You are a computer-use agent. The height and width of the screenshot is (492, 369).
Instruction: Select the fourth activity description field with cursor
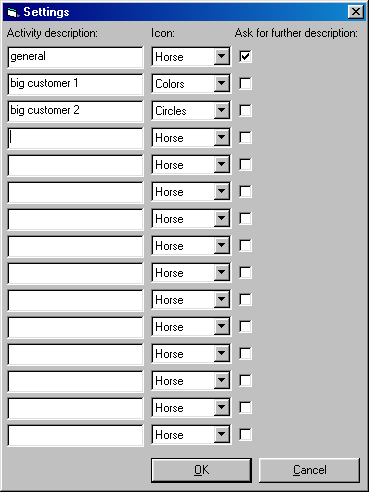tap(75, 138)
